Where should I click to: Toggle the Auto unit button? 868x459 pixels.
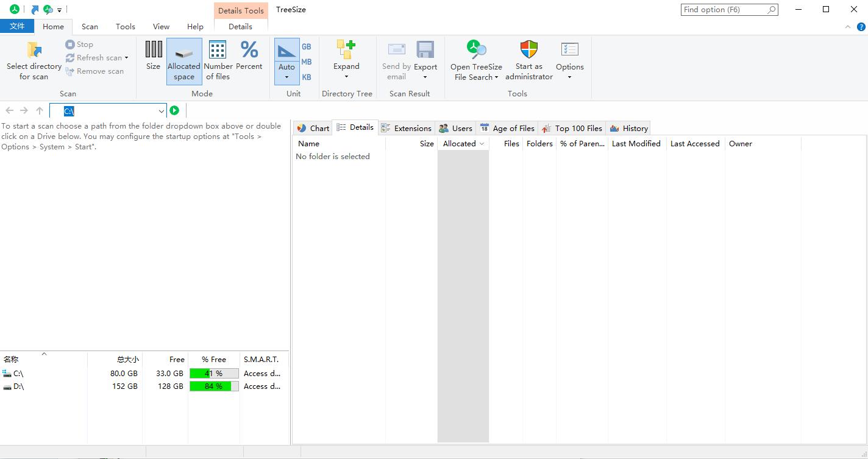[286, 60]
